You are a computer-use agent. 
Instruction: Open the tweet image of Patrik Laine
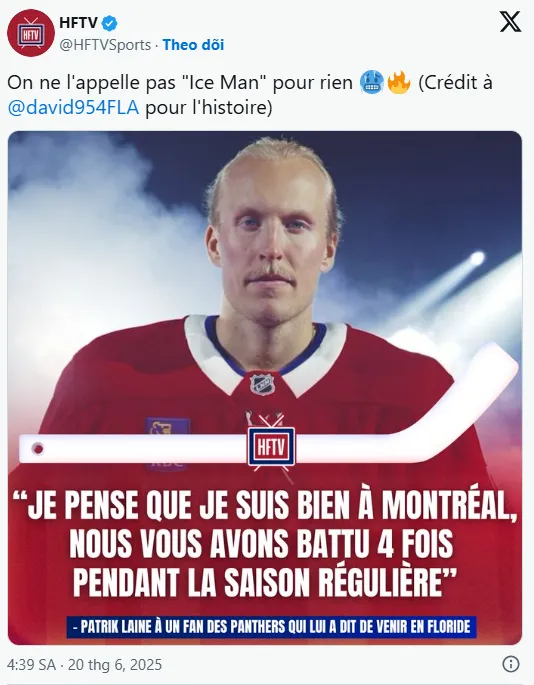[x=265, y=388]
